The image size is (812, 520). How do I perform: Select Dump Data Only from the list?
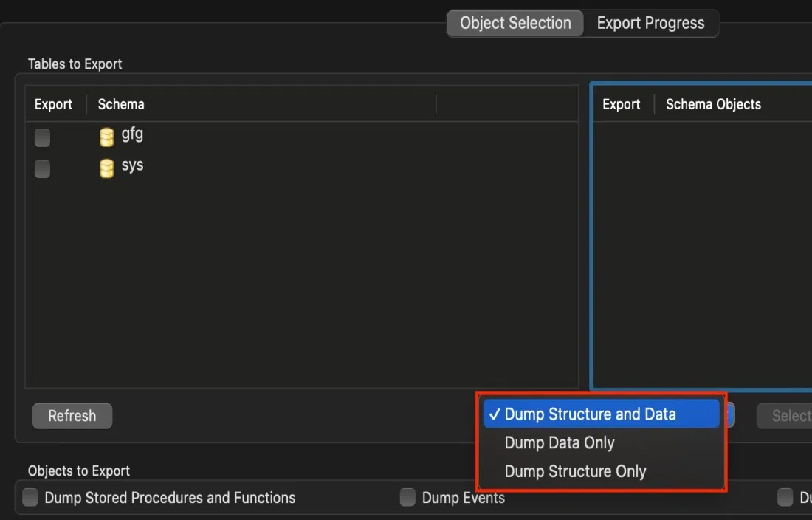pos(560,443)
